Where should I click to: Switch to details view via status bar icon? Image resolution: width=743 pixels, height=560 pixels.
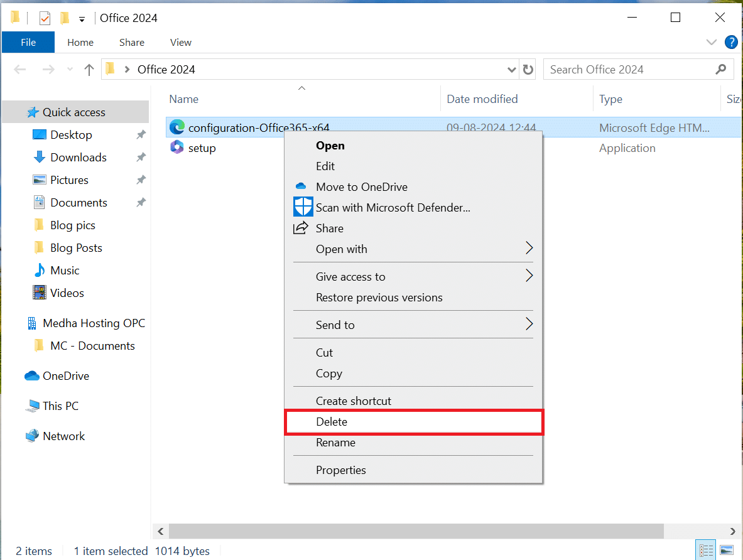705,549
